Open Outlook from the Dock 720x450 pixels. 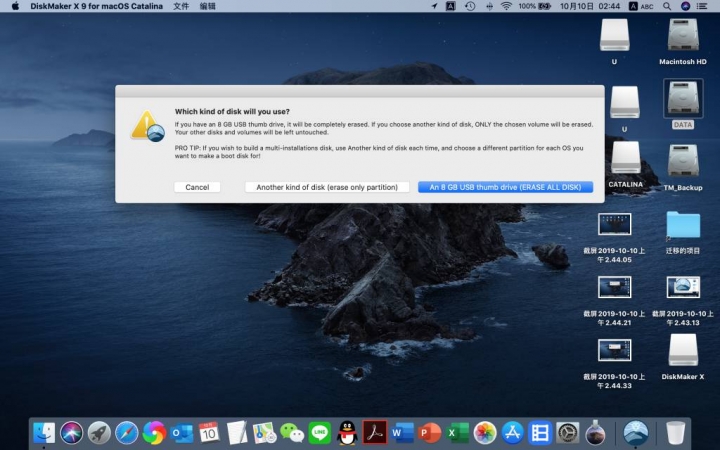pyautogui.click(x=182, y=433)
